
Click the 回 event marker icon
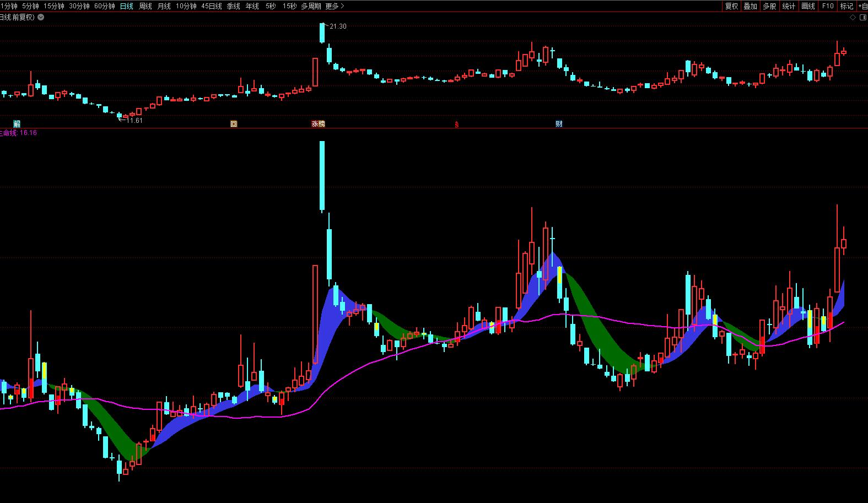tap(234, 124)
